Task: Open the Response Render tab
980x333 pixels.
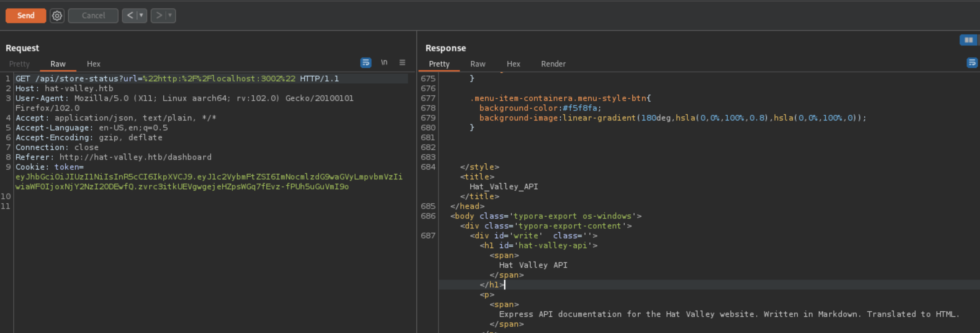Action: (x=553, y=64)
